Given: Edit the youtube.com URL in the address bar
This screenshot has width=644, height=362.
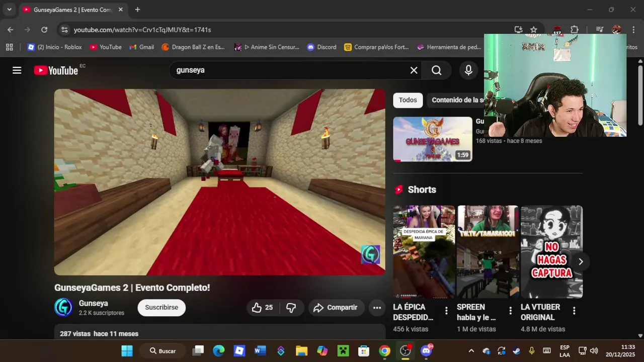Looking at the screenshot, I should pos(142,30).
